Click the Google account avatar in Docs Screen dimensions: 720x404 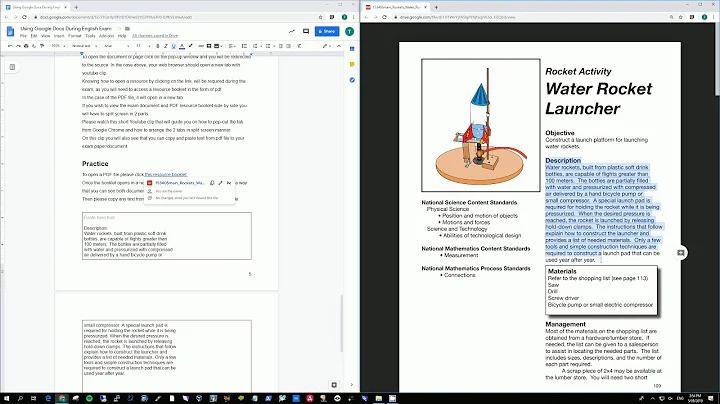pyautogui.click(x=349, y=31)
